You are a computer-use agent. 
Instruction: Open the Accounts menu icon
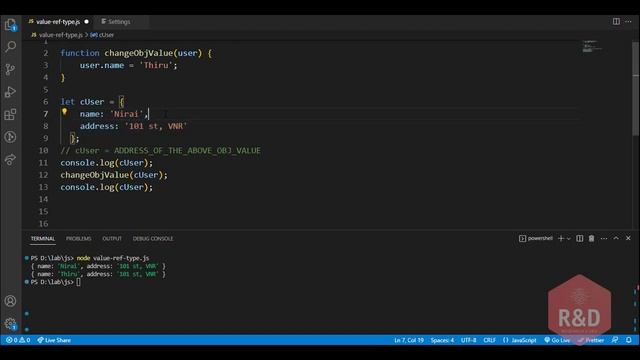pyautogui.click(x=11, y=301)
